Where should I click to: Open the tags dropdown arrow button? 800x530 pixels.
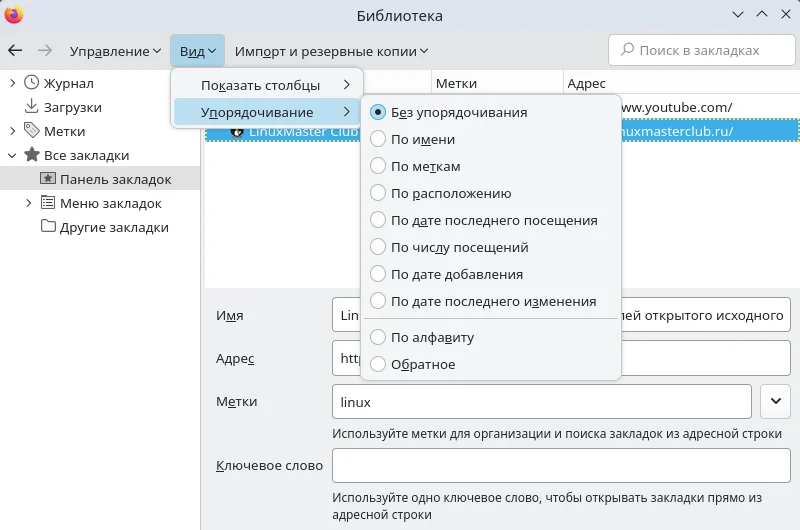coord(776,401)
